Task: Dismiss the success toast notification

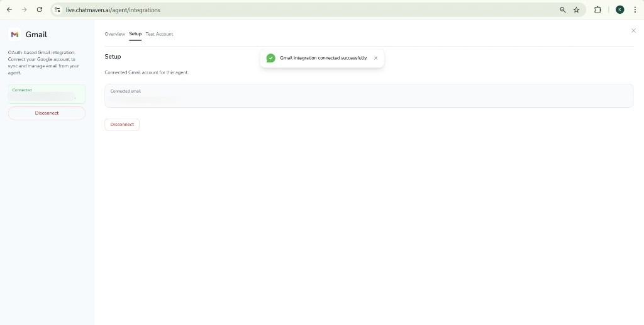Action: pyautogui.click(x=376, y=58)
